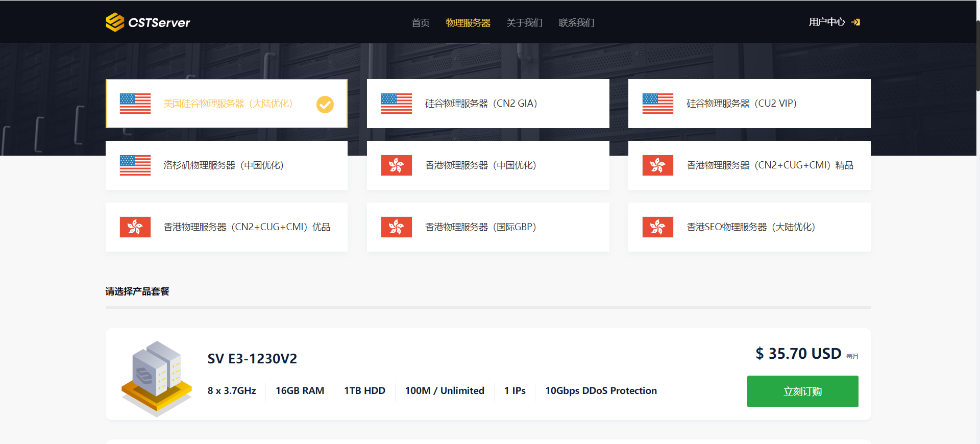This screenshot has height=444, width=980.
Task: Open the 首页 home menu item
Action: point(421,22)
